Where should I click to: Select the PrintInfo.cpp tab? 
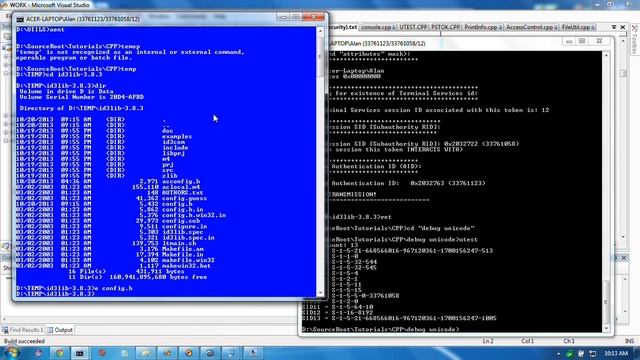(x=483, y=27)
